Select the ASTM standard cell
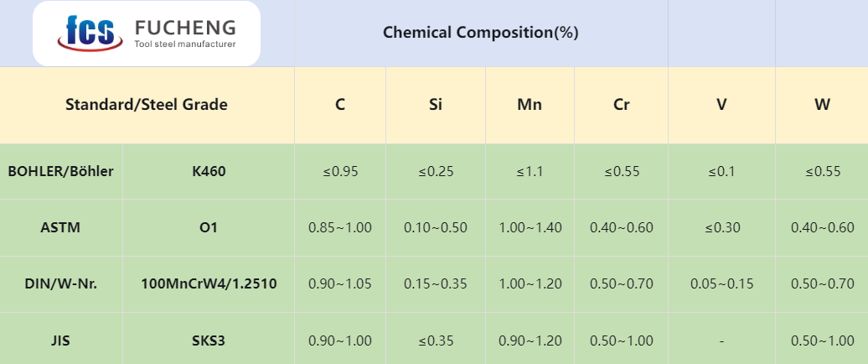 [60, 227]
